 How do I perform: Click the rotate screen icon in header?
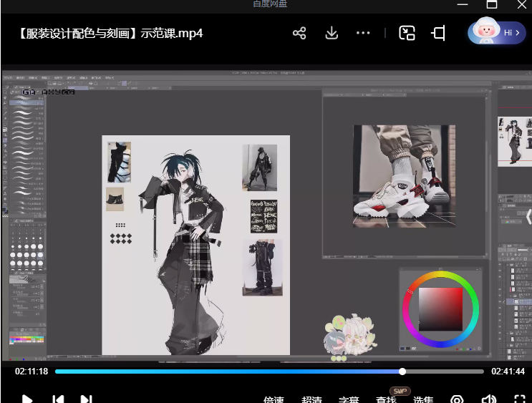[438, 33]
